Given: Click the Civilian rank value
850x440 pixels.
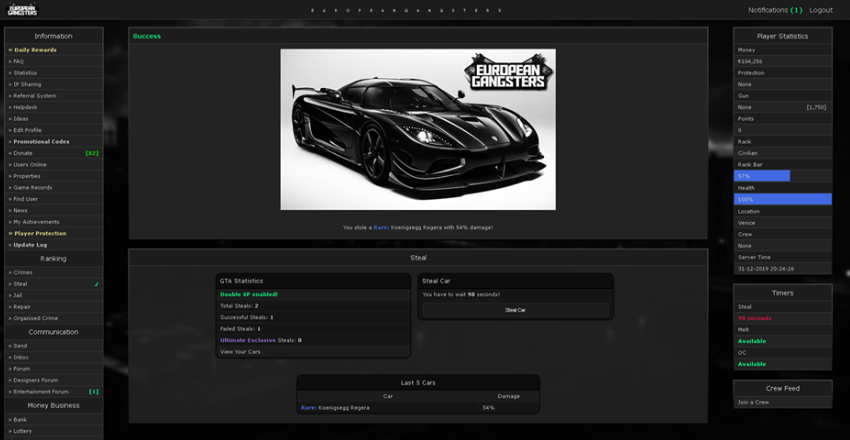Looking at the screenshot, I should tap(748, 153).
